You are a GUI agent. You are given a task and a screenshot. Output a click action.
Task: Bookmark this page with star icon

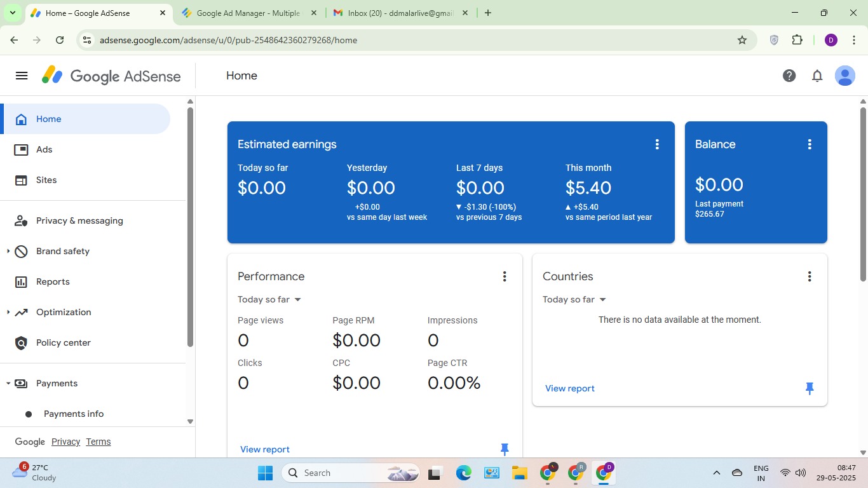pyautogui.click(x=742, y=40)
